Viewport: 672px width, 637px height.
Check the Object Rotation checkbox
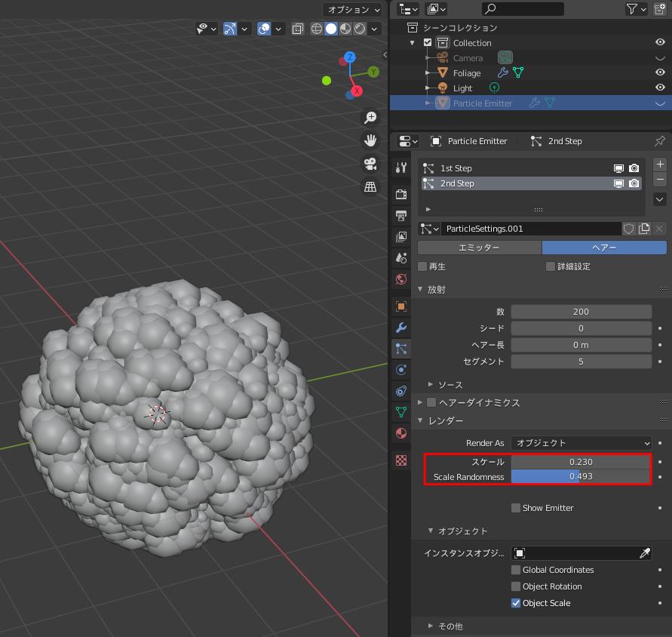pyautogui.click(x=516, y=586)
